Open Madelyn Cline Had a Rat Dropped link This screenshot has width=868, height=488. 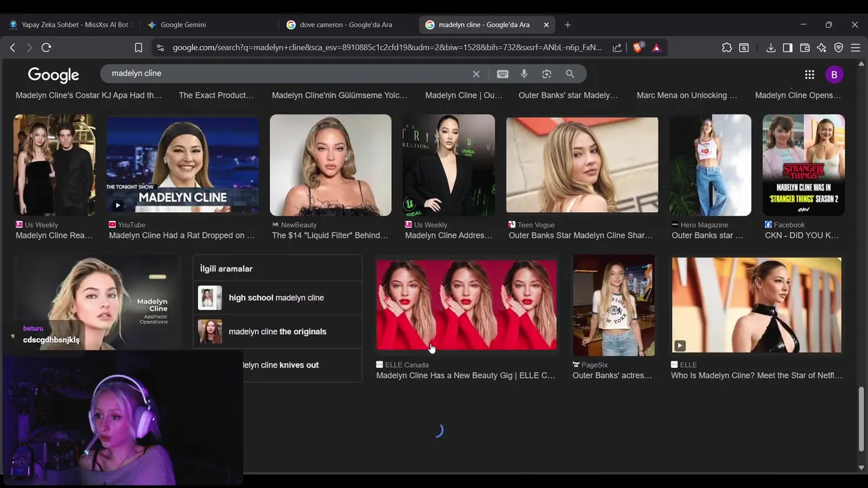pyautogui.click(x=182, y=235)
